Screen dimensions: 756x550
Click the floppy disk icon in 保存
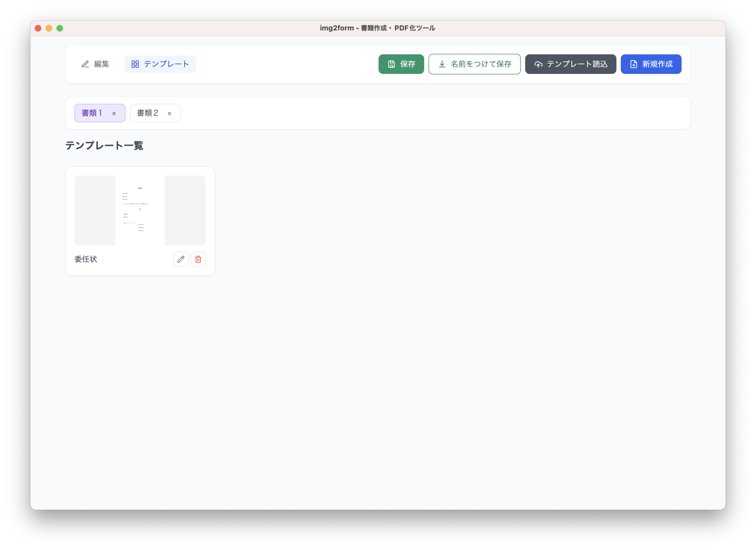(391, 64)
